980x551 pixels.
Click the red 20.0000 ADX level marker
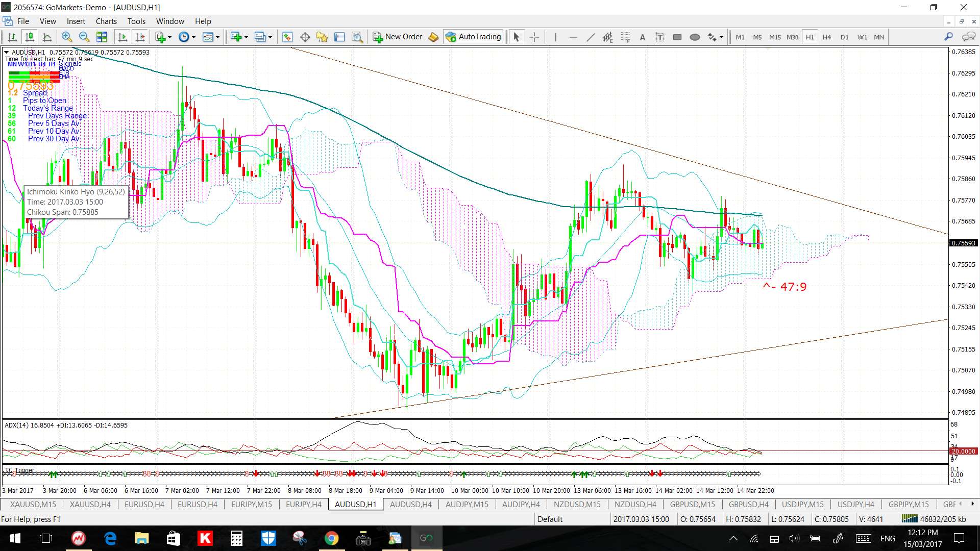963,451
